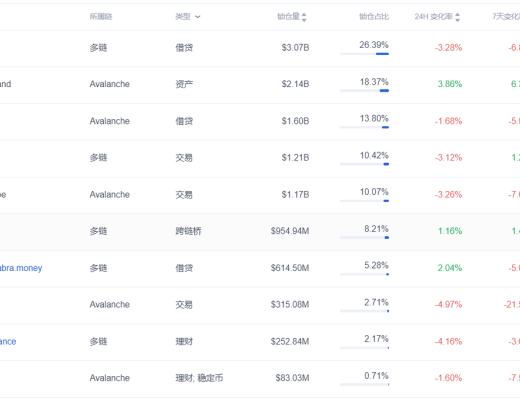Click the -4.16% 24H change value
Viewport: 520px width, 400px height.
448,341
